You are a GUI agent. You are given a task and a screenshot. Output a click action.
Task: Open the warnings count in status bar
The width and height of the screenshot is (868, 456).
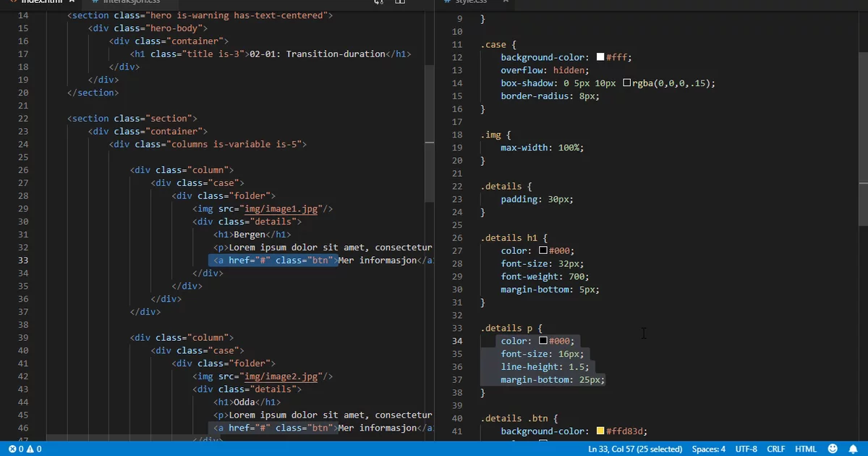point(34,449)
